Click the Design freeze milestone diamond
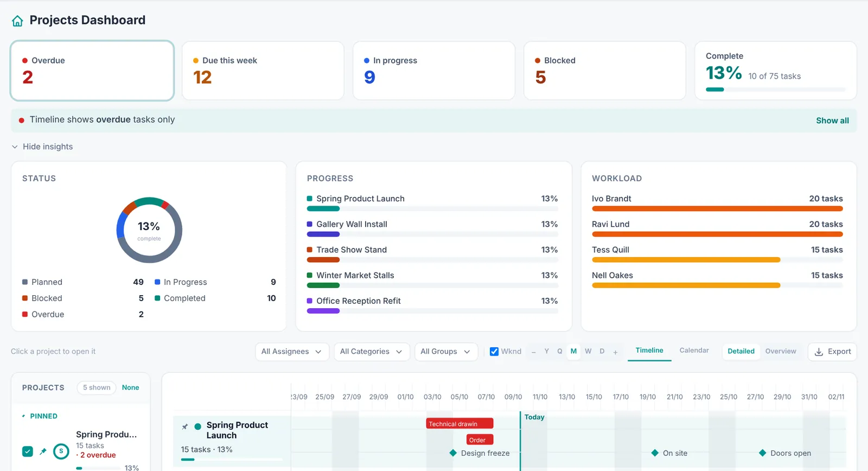The height and width of the screenshot is (471, 868). 453,453
